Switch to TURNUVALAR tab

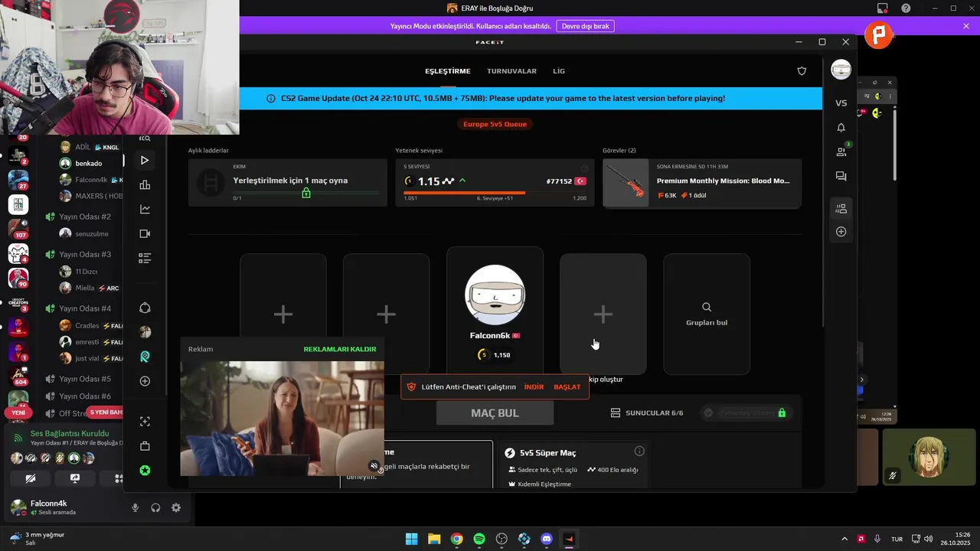511,71
